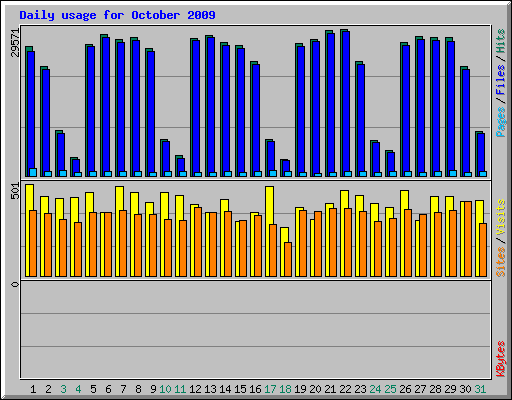Click day label 19 on the x-axis
This screenshot has width=512, height=400.
(300, 389)
